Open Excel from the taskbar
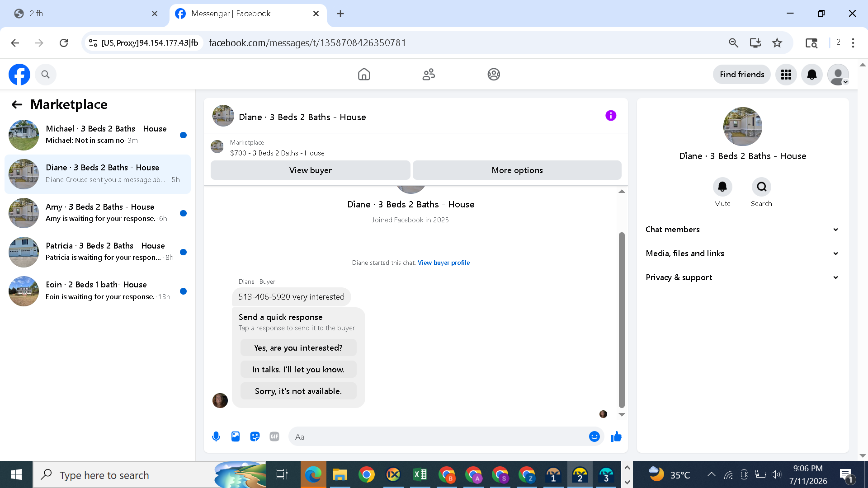This screenshot has width=868, height=488. (420, 474)
